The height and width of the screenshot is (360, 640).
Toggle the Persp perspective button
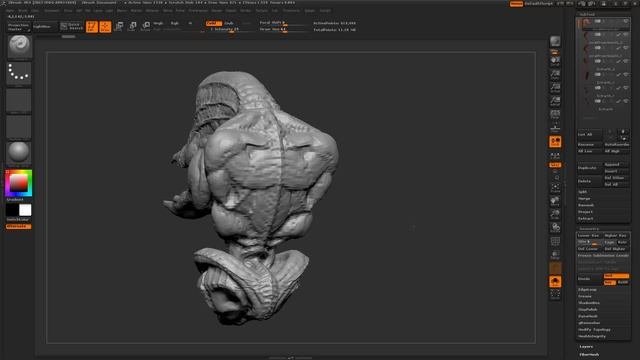[555, 114]
